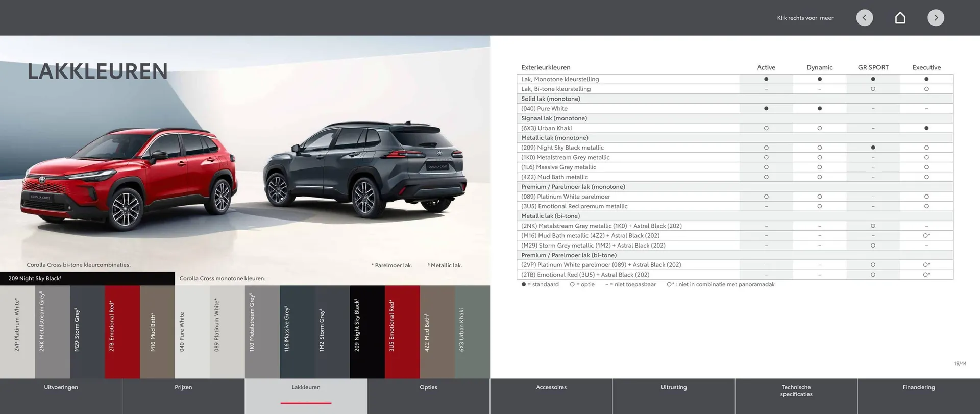Screen dimensions: 980x414
Task: Click the '209 Night Sky Black' black label bar
Action: coord(87,278)
